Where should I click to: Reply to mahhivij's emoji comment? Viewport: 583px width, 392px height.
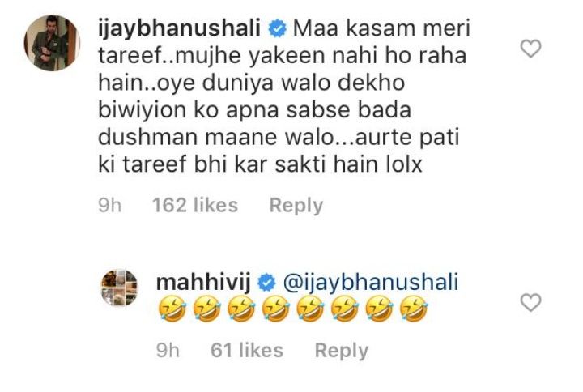click(342, 351)
